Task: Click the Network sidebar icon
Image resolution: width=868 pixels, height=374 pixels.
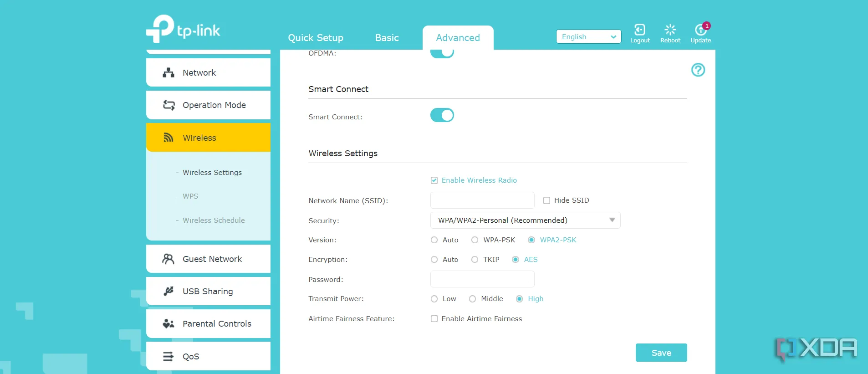Action: (168, 72)
